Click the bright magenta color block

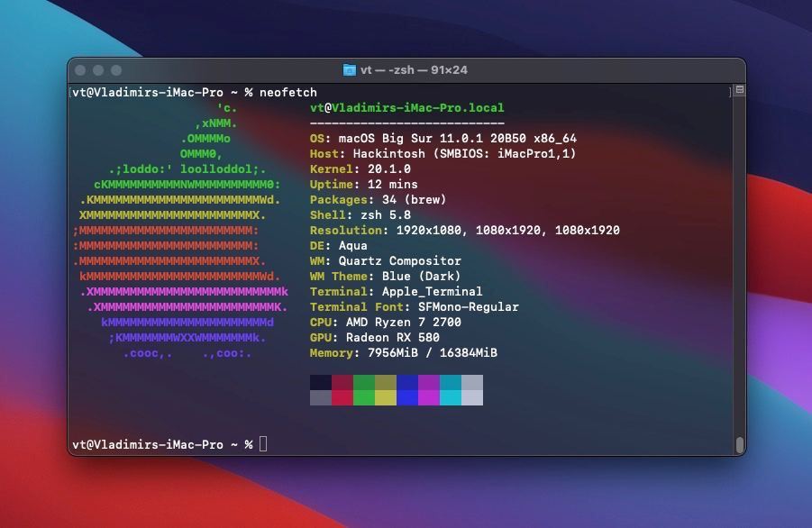429,398
